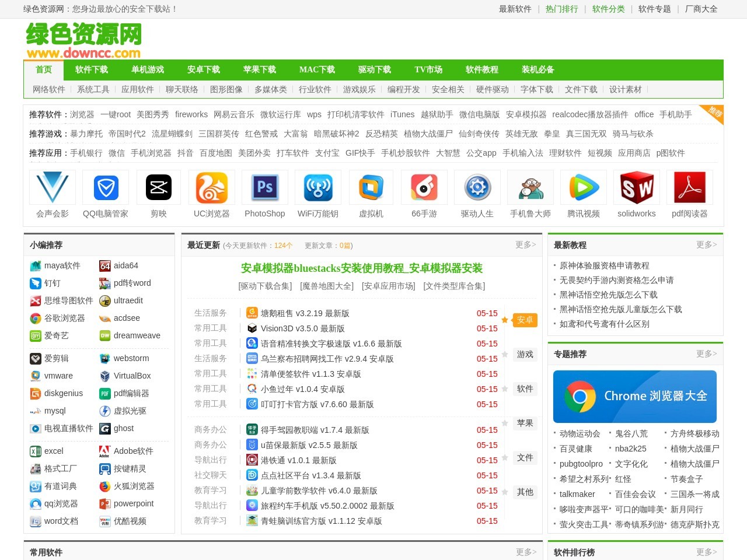The height and width of the screenshot is (560, 747).
Task: Open the pdf阅读器 icon
Action: click(690, 188)
